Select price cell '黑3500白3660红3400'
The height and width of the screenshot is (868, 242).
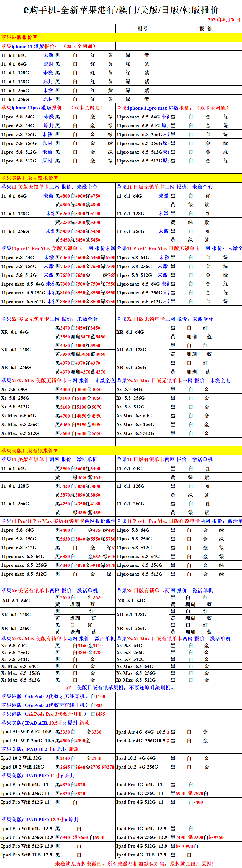pyautogui.click(x=85, y=468)
